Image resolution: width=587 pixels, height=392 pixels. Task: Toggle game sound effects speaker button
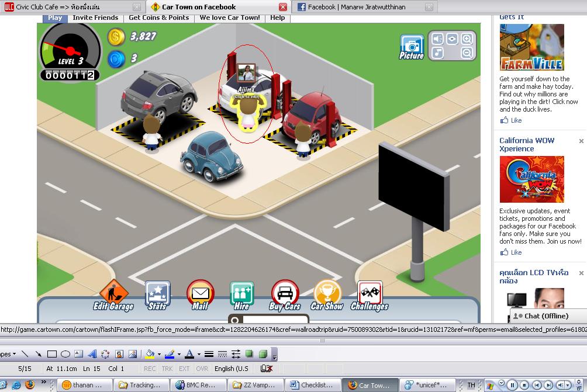pos(437,39)
